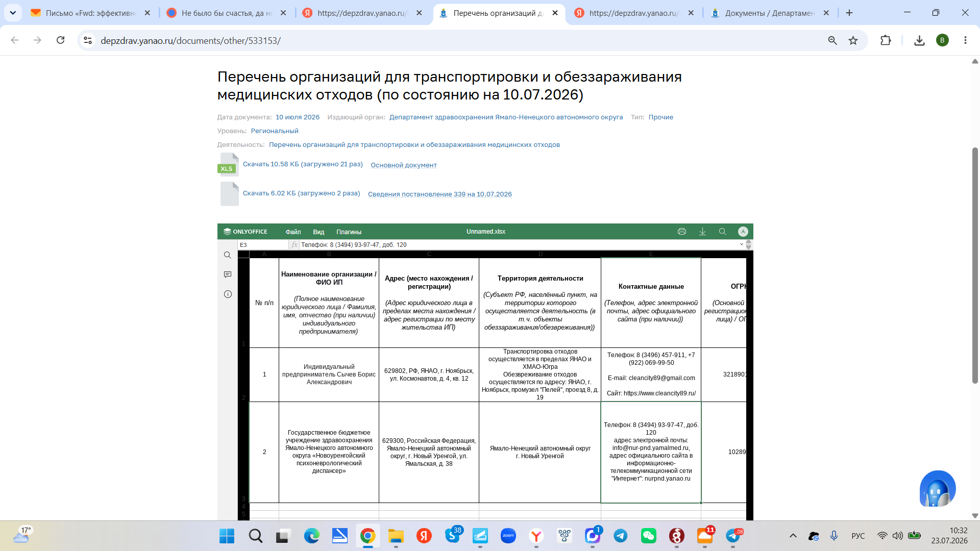Close the Перечень организаций browser tab

tap(555, 13)
